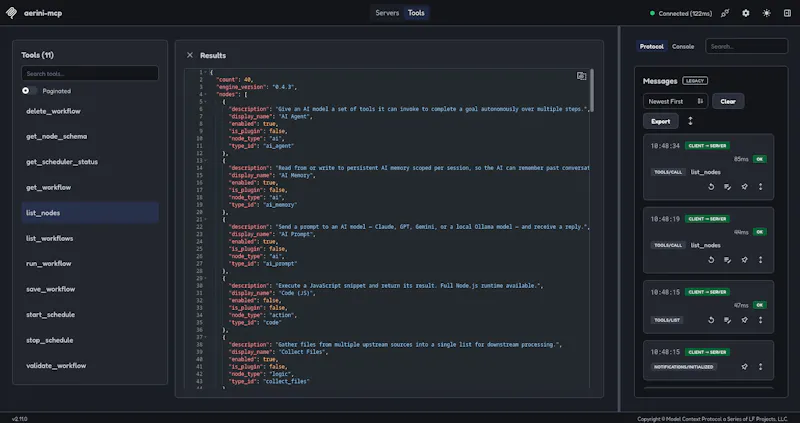This screenshot has height=423, width=800.
Task: Open the get_workflow tool
Action: pos(90,187)
